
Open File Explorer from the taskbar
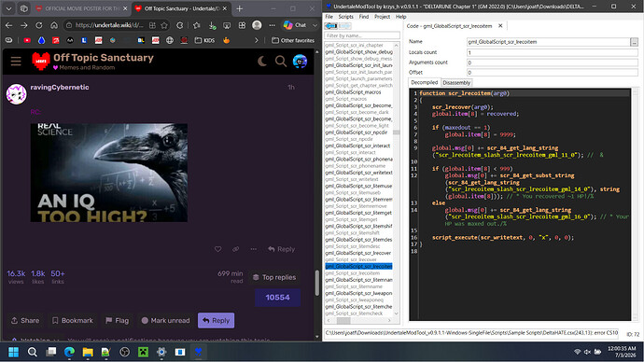point(88,352)
